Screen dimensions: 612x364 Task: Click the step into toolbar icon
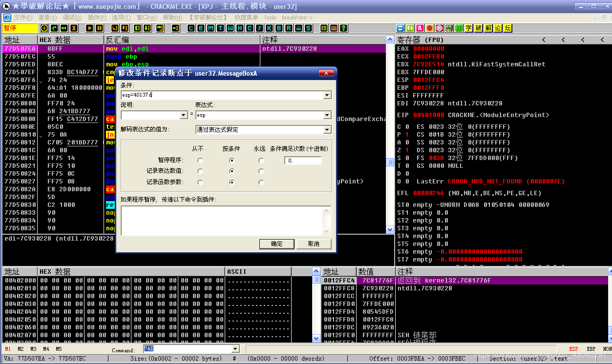[x=115, y=28]
